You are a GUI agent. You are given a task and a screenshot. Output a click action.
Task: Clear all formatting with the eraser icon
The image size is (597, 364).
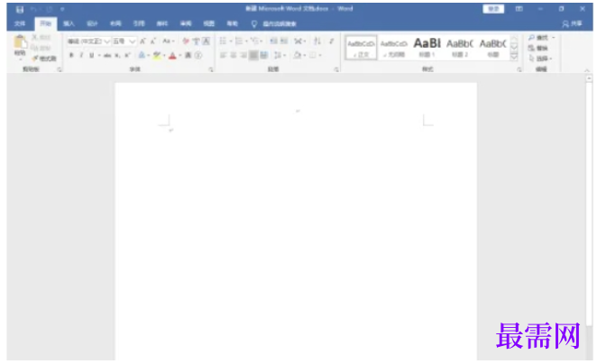coord(186,41)
